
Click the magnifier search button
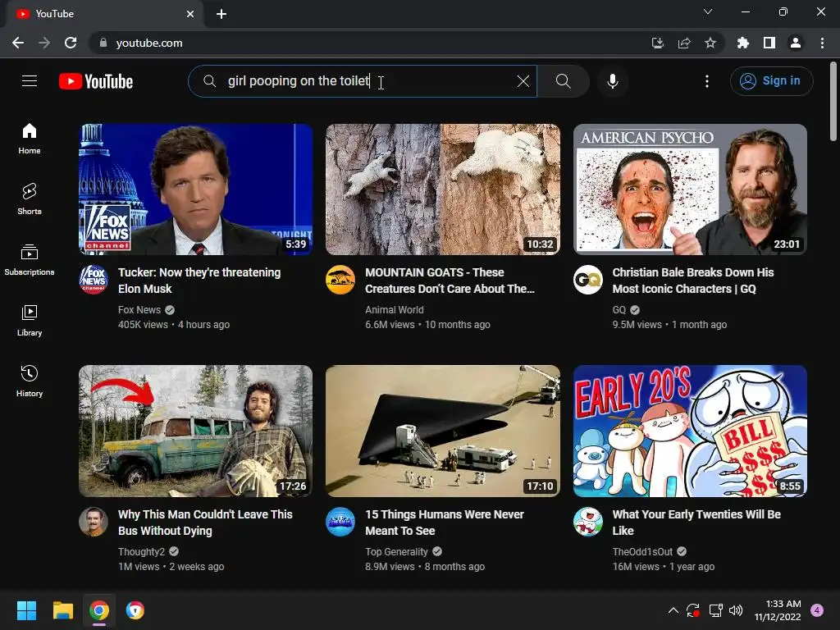point(563,81)
